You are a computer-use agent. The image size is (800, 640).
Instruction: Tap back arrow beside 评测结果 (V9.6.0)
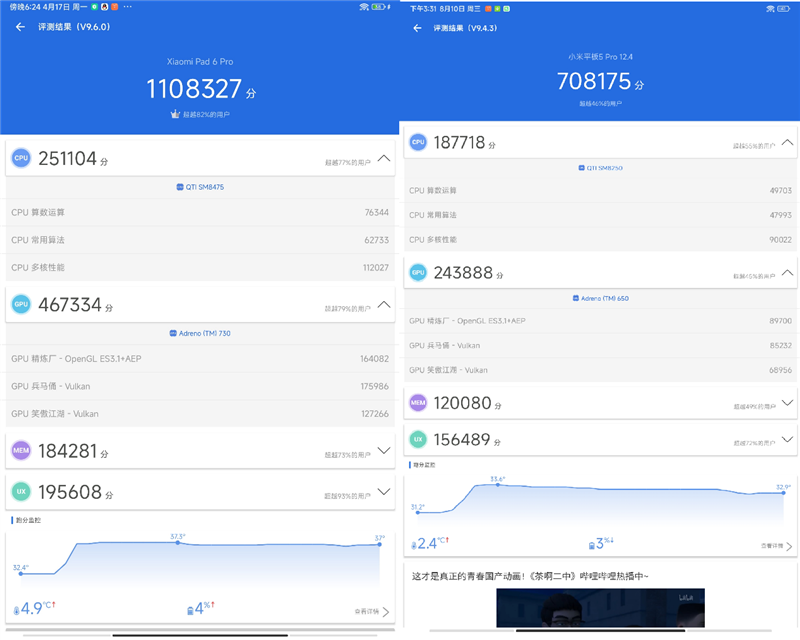pyautogui.click(x=20, y=27)
